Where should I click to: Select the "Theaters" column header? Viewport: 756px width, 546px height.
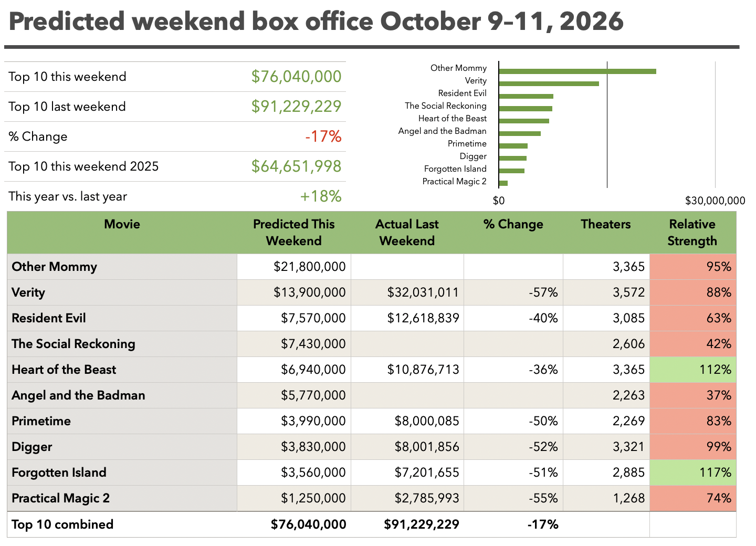pyautogui.click(x=606, y=224)
